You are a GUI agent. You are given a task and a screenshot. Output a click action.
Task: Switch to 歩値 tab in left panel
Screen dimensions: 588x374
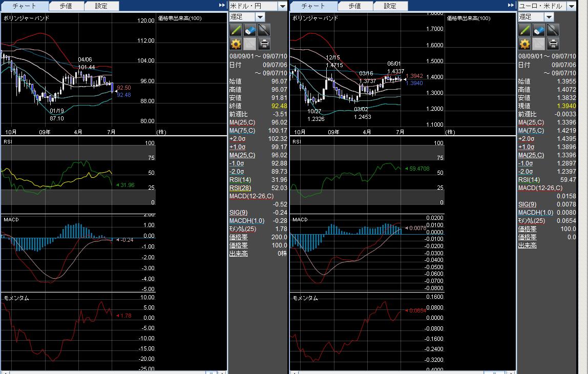[66, 6]
